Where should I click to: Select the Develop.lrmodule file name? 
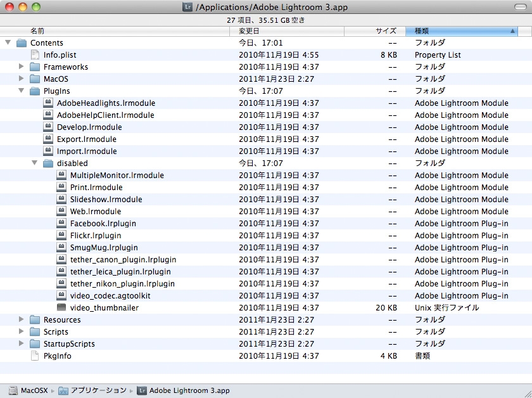pos(89,127)
